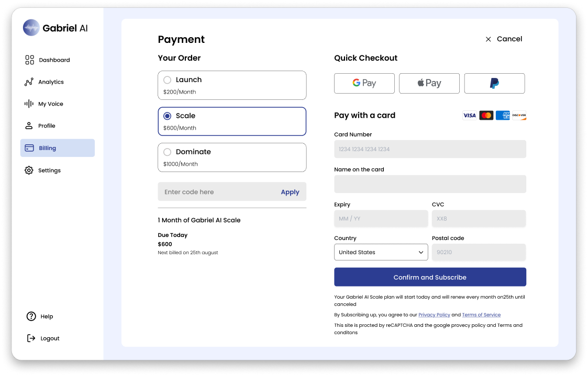Click the Cancel text
The width and height of the screenshot is (588, 376).
[509, 39]
